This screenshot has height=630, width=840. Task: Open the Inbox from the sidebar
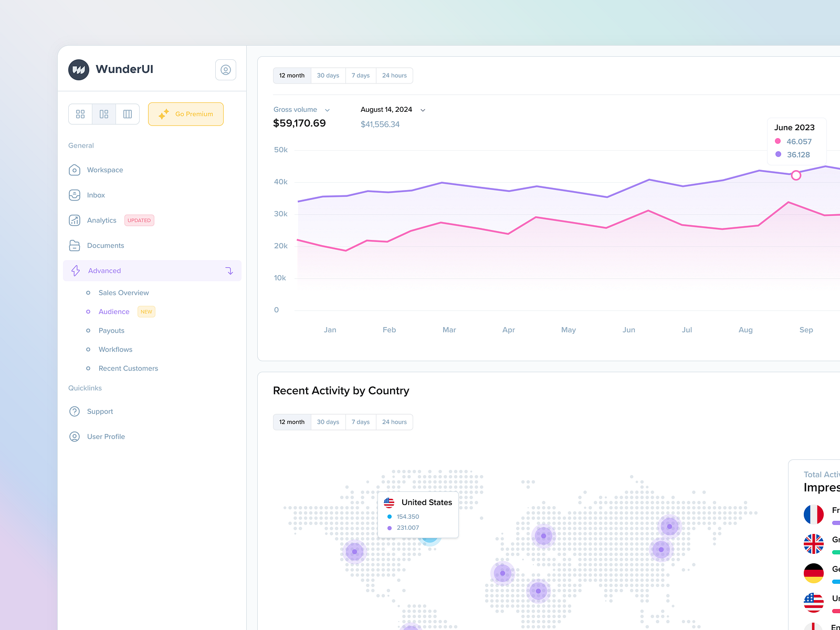coord(96,195)
